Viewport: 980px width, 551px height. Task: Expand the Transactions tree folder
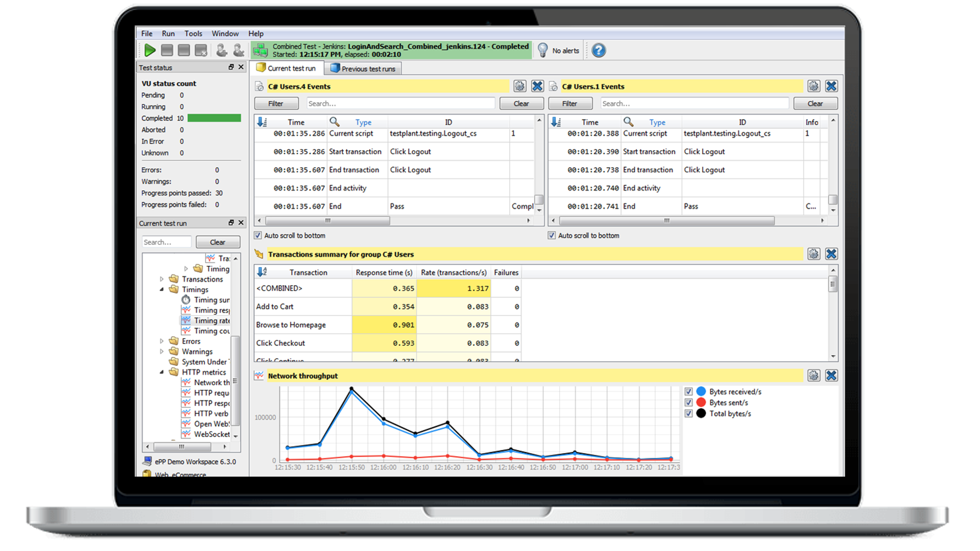(162, 279)
